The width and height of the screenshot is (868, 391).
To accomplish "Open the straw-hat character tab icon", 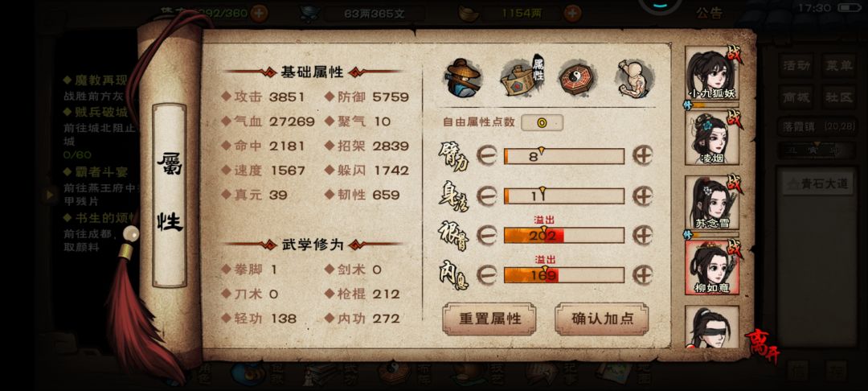I will click(x=464, y=78).
